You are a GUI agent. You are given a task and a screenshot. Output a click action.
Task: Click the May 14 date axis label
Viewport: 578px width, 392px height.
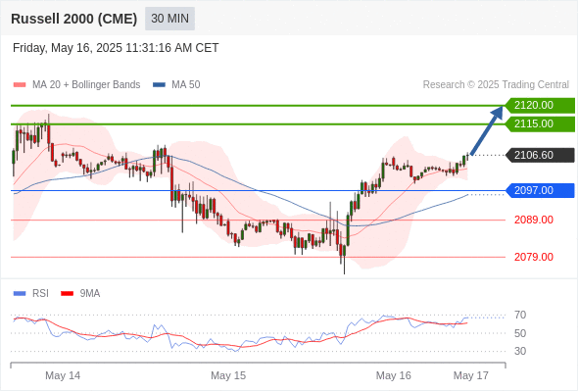pyautogui.click(x=63, y=375)
